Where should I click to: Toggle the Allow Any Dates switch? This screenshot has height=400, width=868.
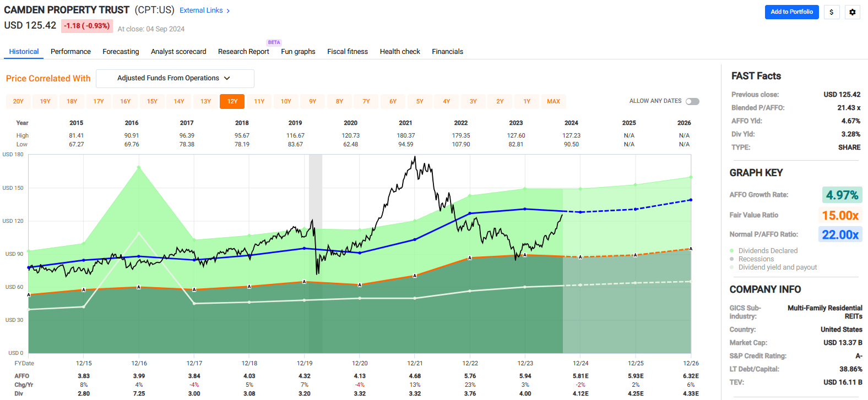click(x=693, y=101)
